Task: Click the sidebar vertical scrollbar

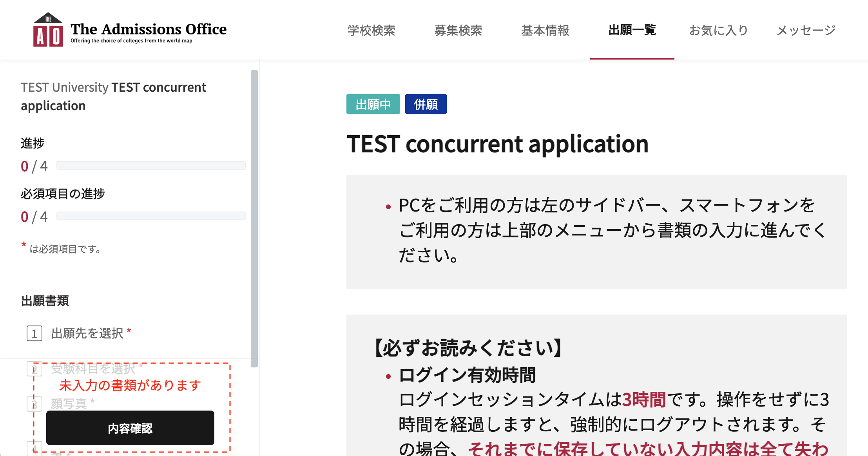Action: tap(254, 218)
